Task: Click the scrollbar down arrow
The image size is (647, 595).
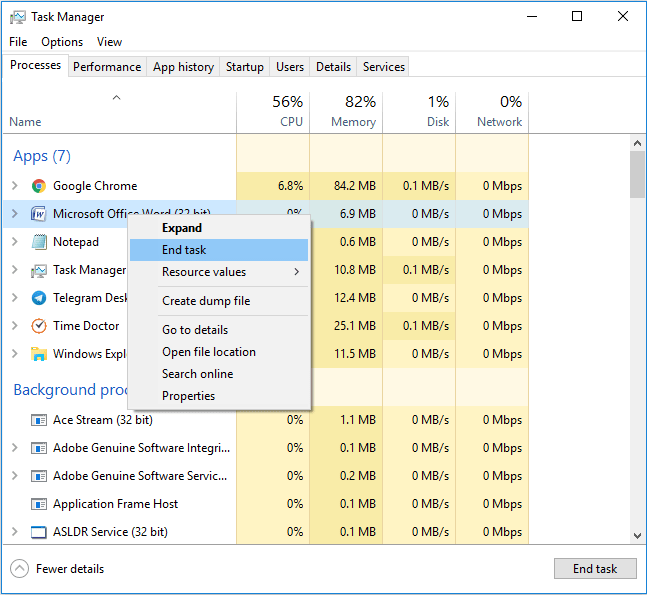Action: tap(637, 536)
